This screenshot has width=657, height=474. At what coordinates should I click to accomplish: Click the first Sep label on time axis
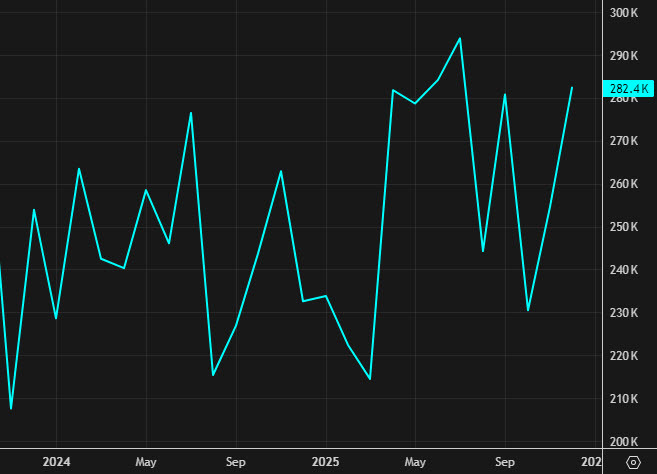(x=236, y=462)
